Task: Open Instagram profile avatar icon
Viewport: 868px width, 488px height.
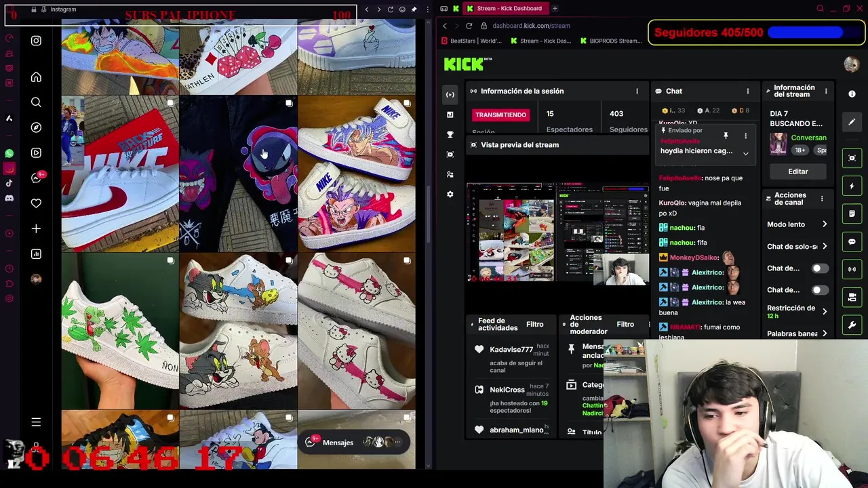Action: (x=36, y=279)
